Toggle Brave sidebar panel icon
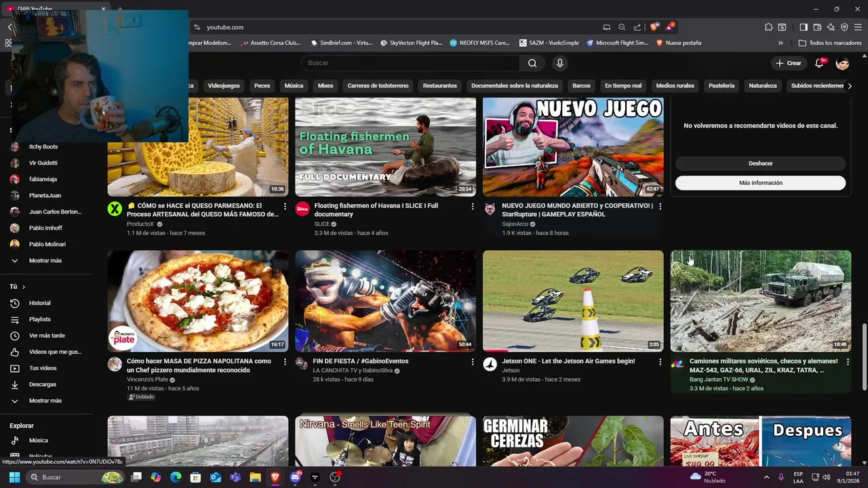The image size is (868, 488). point(804,27)
